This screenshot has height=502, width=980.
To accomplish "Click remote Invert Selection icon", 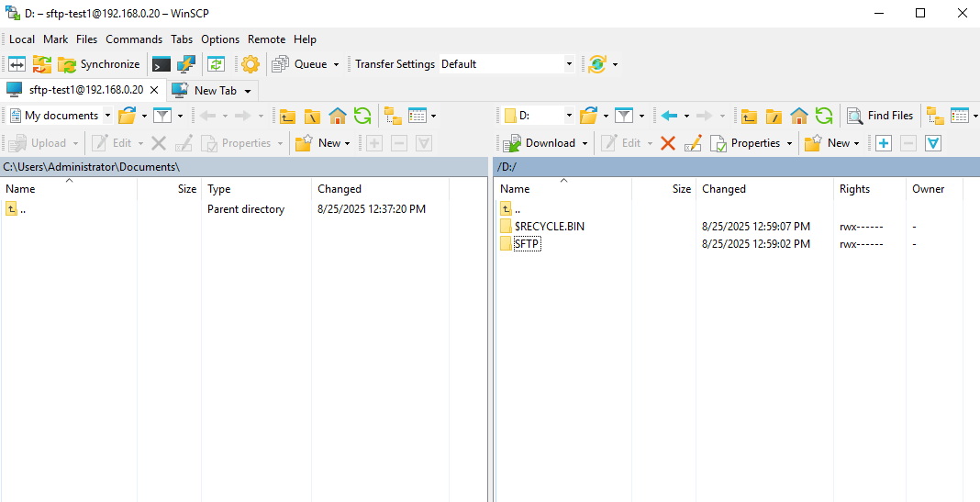I will point(933,143).
